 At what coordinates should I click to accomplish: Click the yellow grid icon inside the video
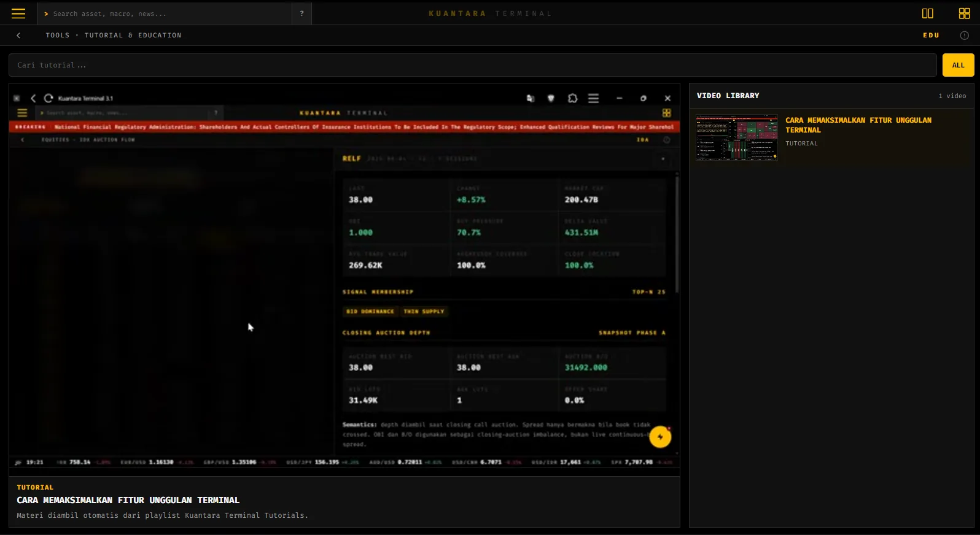[666, 113]
